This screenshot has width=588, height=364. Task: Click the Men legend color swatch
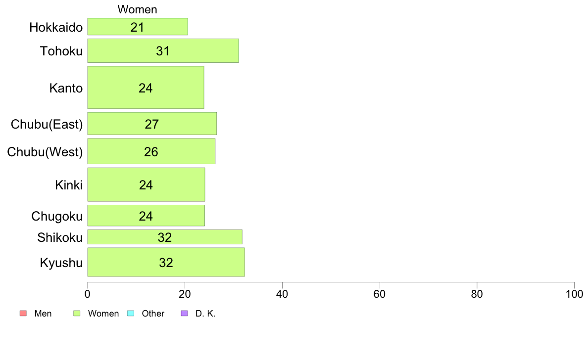[x=23, y=314]
